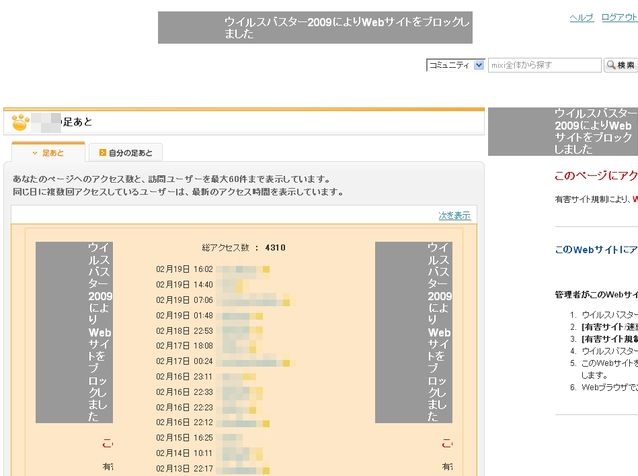The image size is (638, 476).
Task: Open visitor entry at 02月19日 01:48
Action: pos(240,316)
